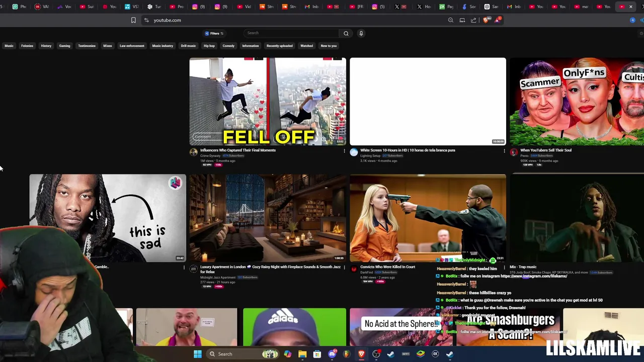644x362 pixels.
Task: Open the Crime Dynasty channel avatar
Action: (x=194, y=152)
